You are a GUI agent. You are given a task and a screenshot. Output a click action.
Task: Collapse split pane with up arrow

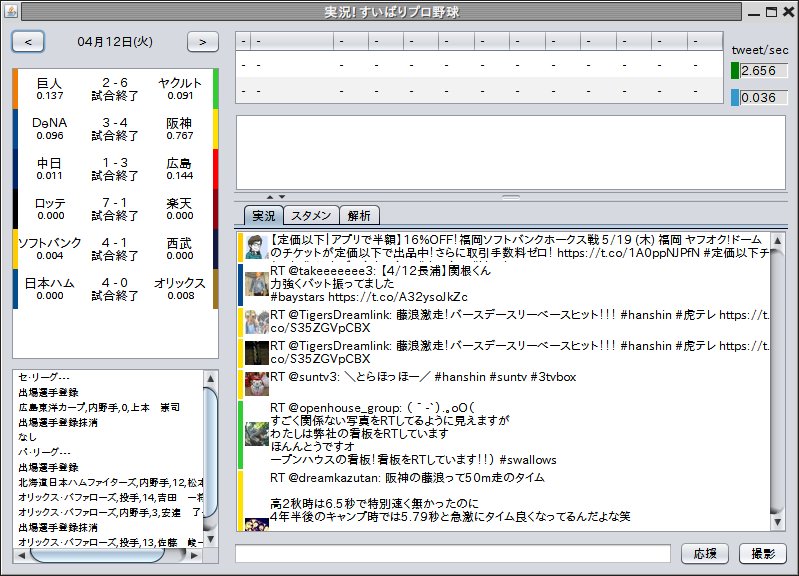pyautogui.click(x=270, y=197)
